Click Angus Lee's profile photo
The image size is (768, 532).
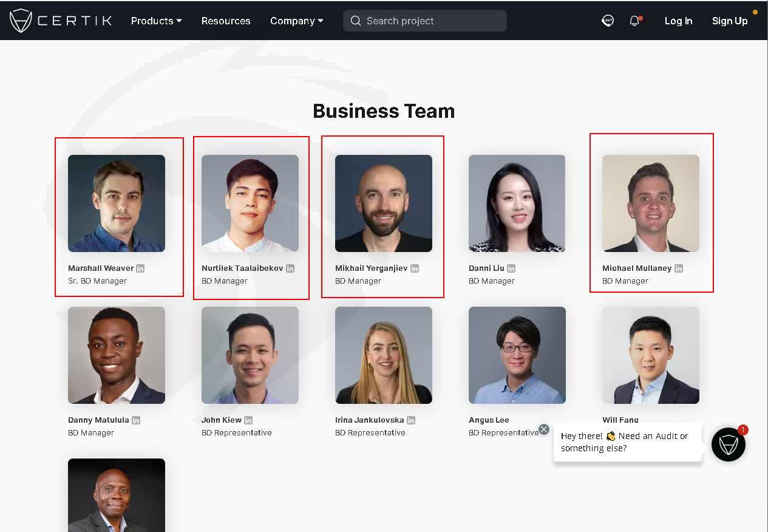(x=517, y=355)
